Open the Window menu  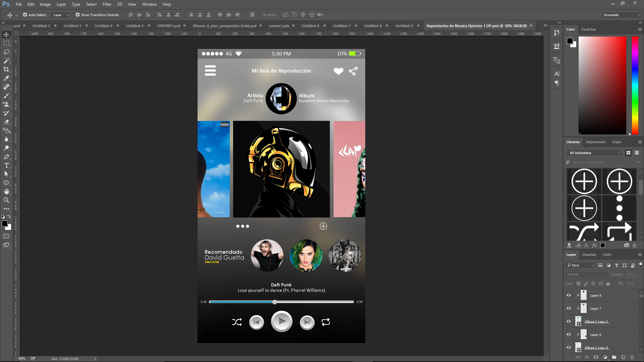click(149, 4)
